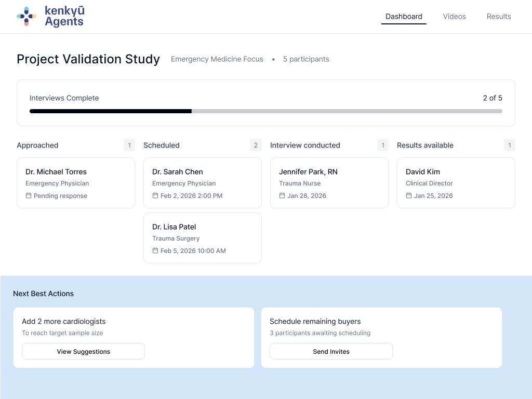532x399 pixels.
Task: Click the Results available count badge
Action: tap(509, 145)
